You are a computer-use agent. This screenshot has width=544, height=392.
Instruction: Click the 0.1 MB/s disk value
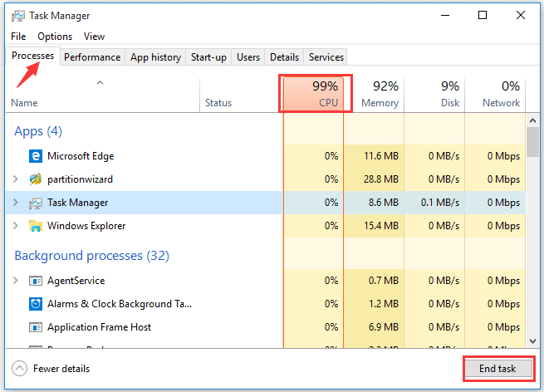pyautogui.click(x=440, y=203)
